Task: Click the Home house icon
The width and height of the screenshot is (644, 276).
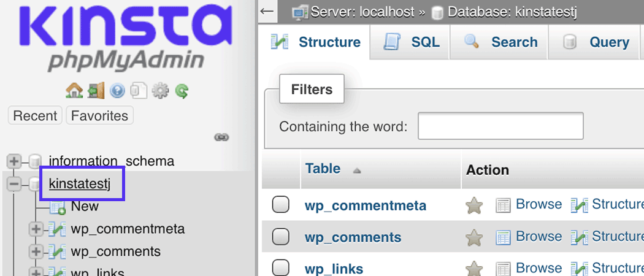Action: pos(74,91)
